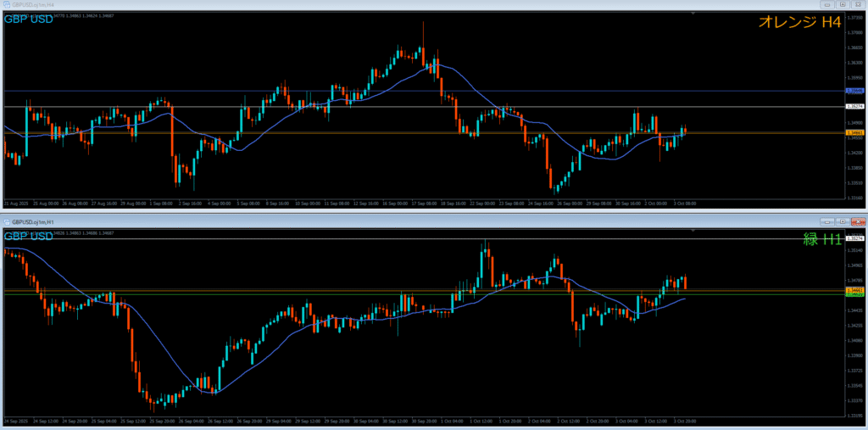Click the title text GBPUSD.oj1m,H4
This screenshot has width=868, height=430.
point(31,4)
